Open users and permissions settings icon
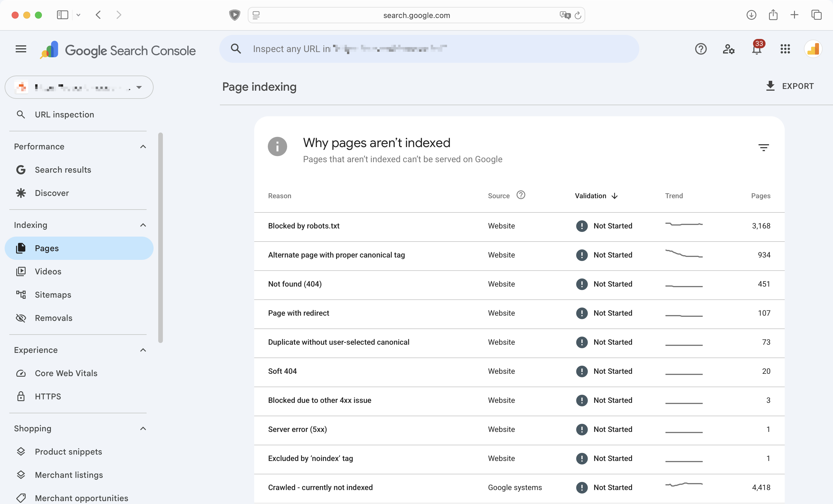The width and height of the screenshot is (833, 504). (x=729, y=49)
